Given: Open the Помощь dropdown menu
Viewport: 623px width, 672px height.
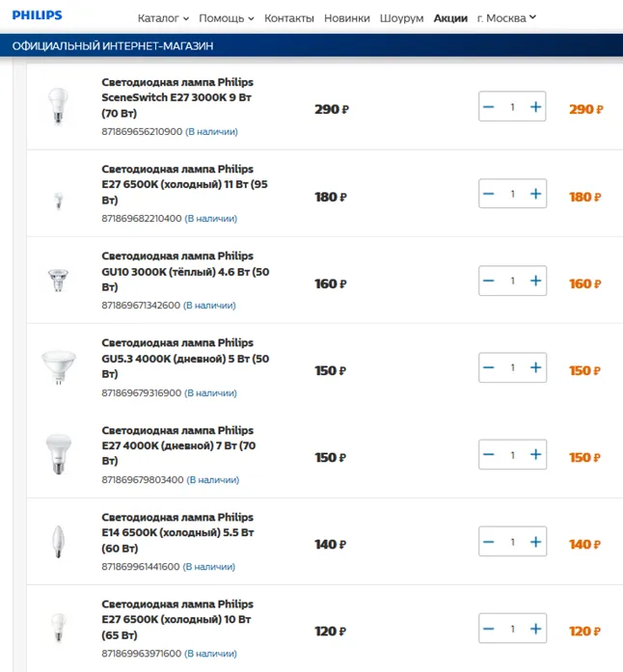Looking at the screenshot, I should 226,18.
